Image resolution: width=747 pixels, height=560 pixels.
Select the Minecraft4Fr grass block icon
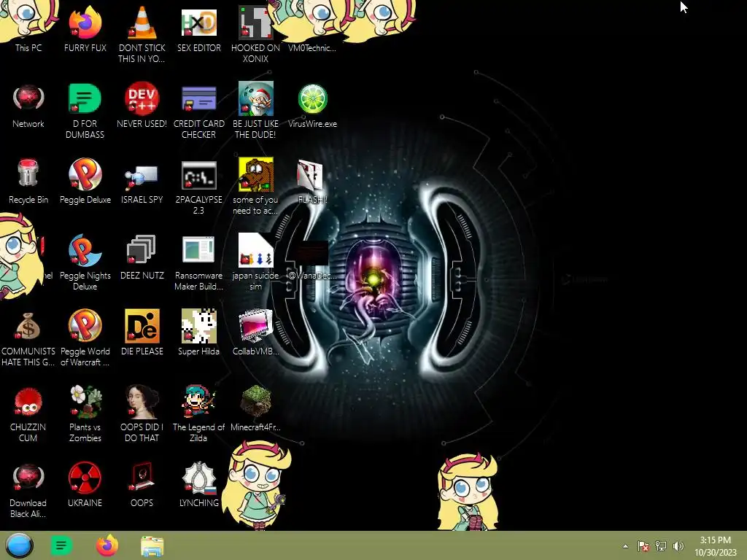(256, 402)
